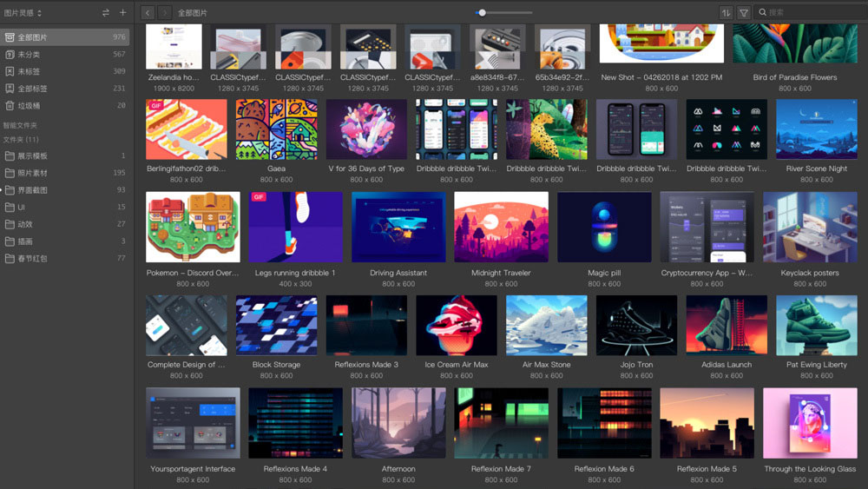Screen dimensions: 868x489
Task: Select the Gaea thumbnail
Action: coord(276,129)
